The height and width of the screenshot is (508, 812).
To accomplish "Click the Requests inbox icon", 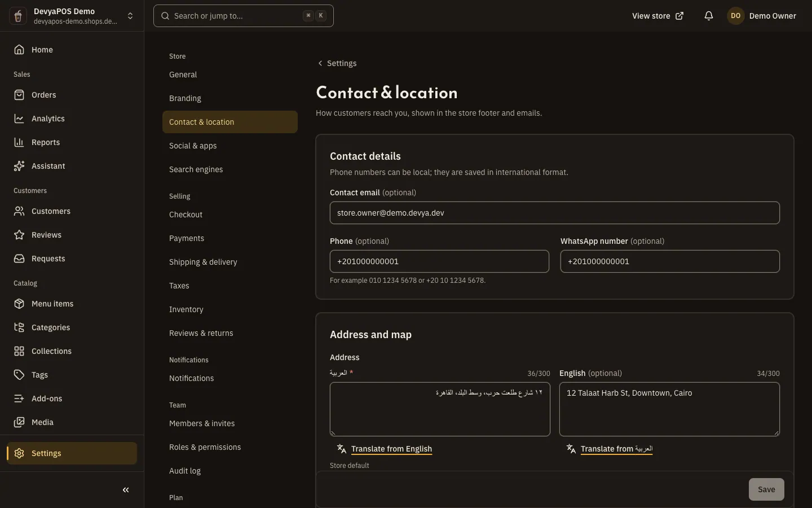I will pos(19,259).
